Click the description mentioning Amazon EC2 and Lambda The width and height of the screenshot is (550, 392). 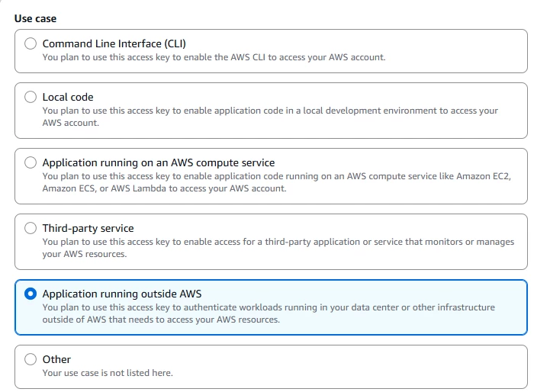[x=277, y=182]
